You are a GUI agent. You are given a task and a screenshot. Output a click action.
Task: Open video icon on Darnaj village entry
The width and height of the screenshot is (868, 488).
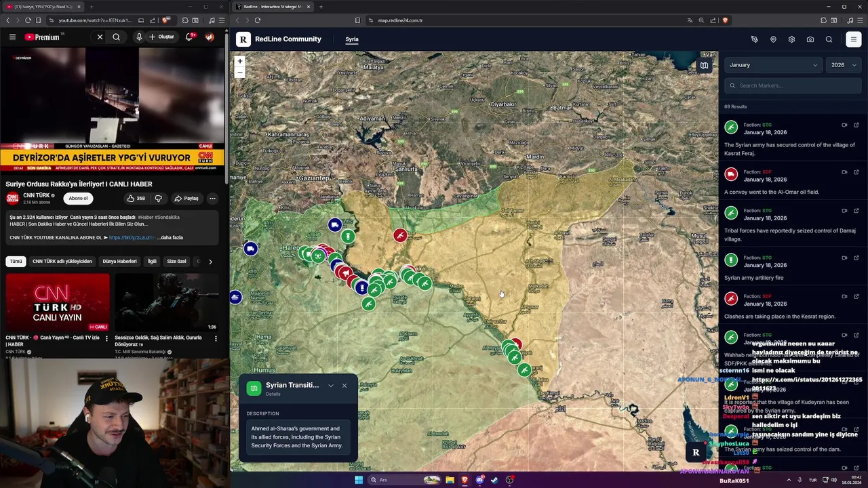click(x=844, y=210)
